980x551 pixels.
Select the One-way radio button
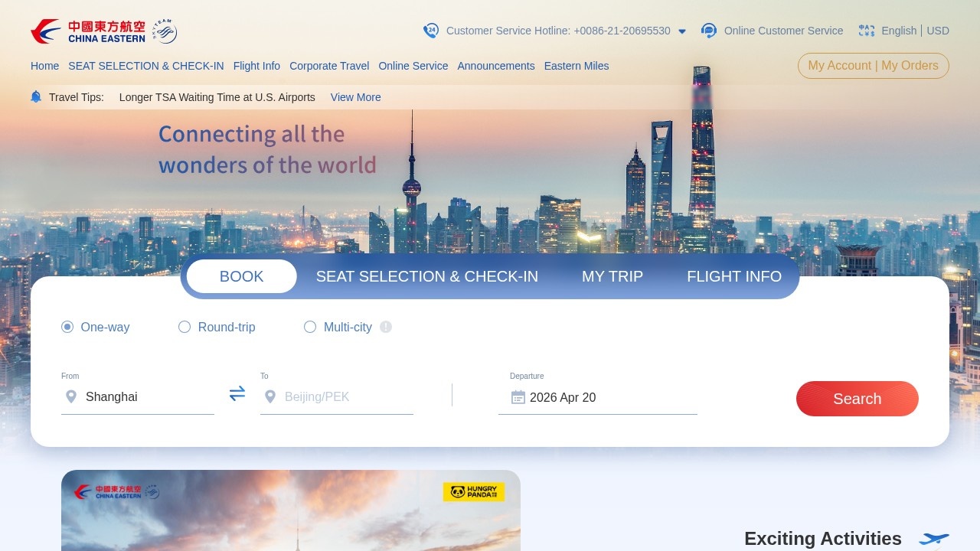point(67,327)
